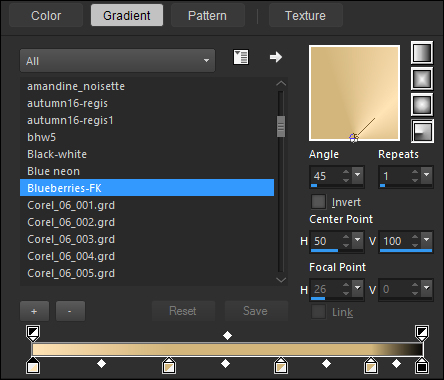This screenshot has height=380, width=444.
Task: Click the Save button
Action: (256, 311)
